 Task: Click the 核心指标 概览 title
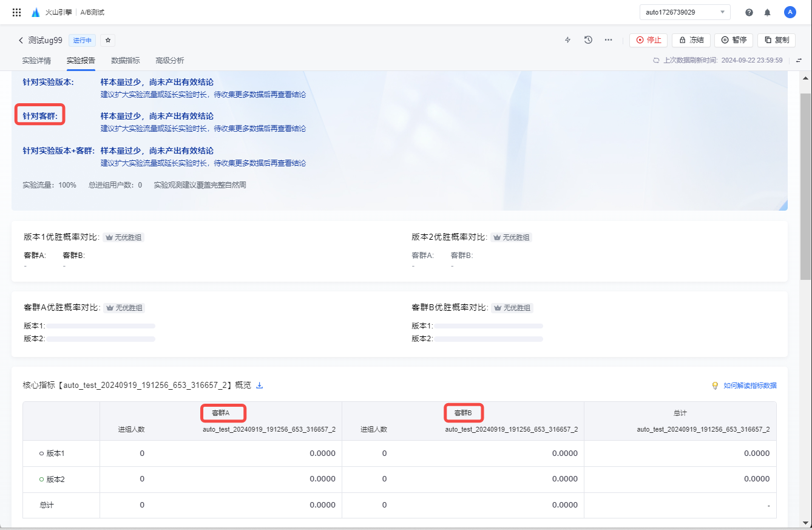pos(137,386)
